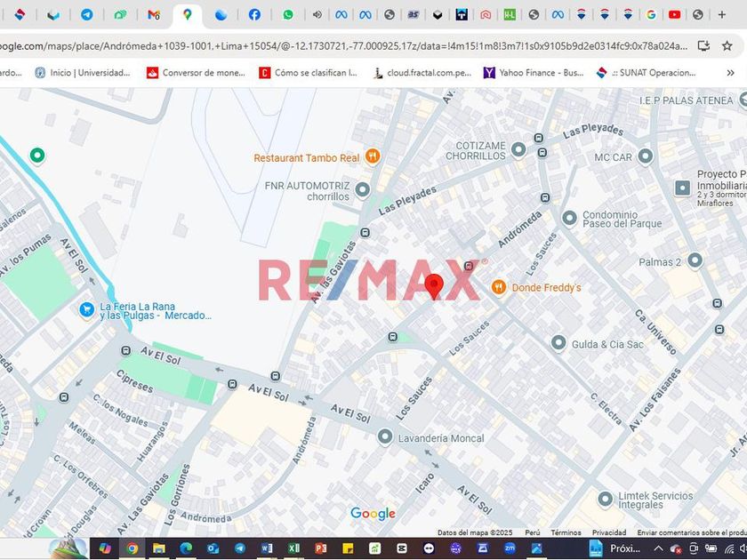
Task: Bookmark this page with the star icon
Action: pos(727,46)
